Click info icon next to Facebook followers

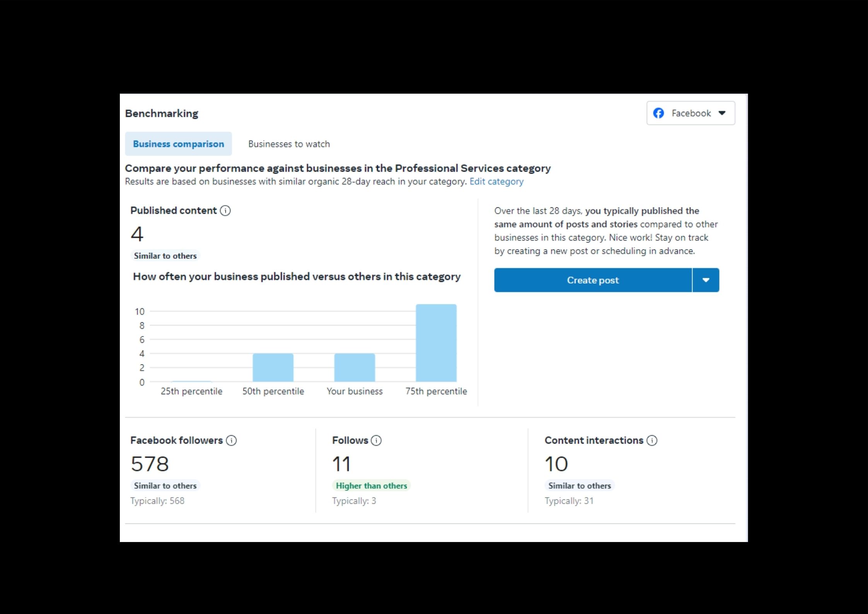tap(231, 440)
